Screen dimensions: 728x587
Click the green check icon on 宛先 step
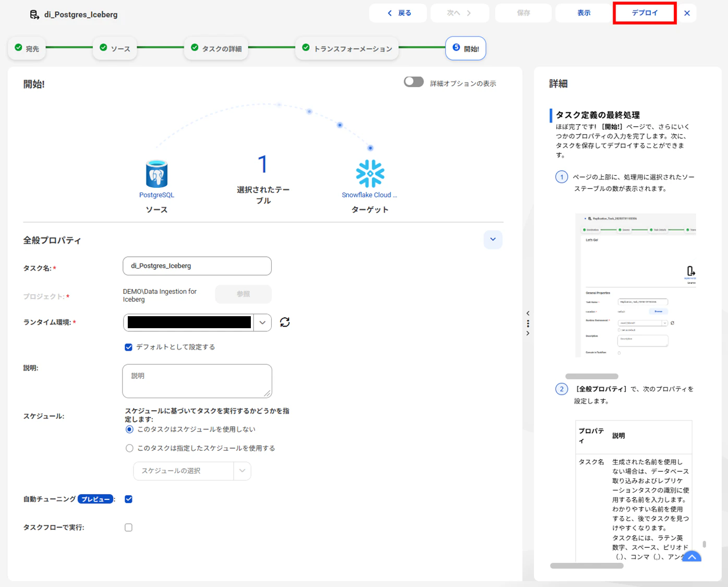tap(19, 47)
